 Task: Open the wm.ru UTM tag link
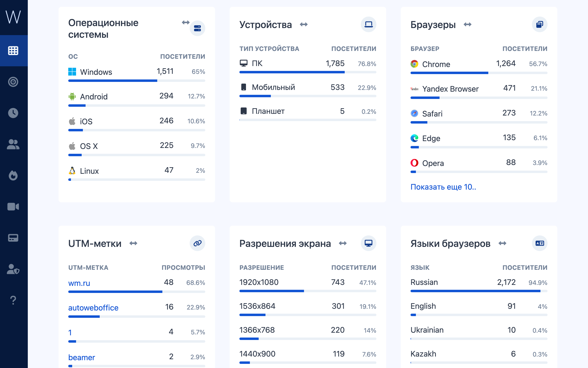point(79,283)
